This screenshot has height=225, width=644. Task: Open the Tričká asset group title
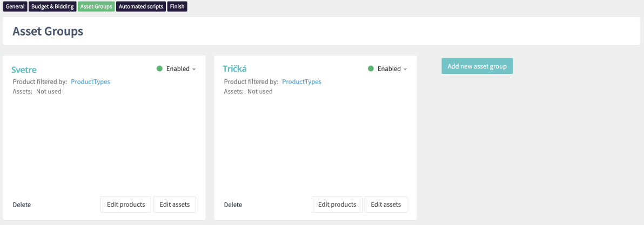[234, 69]
